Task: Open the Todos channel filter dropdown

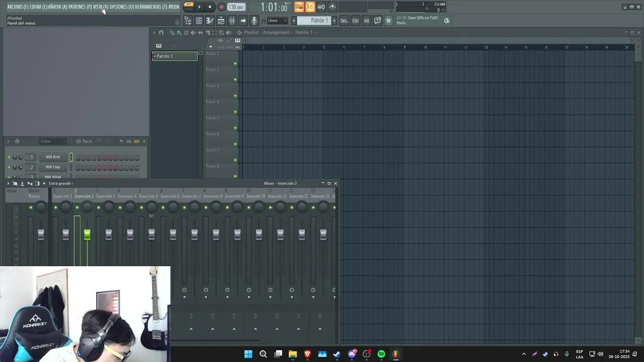Action: (52, 141)
